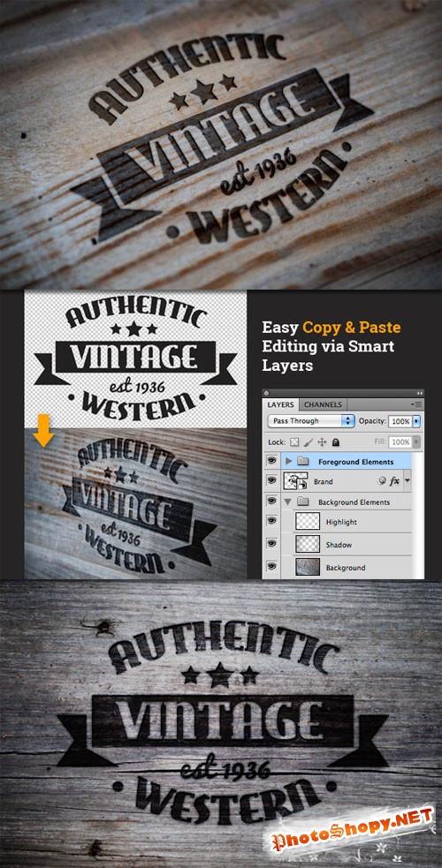Open the Fill value dropdown arrow
442x868 pixels.
click(415, 442)
